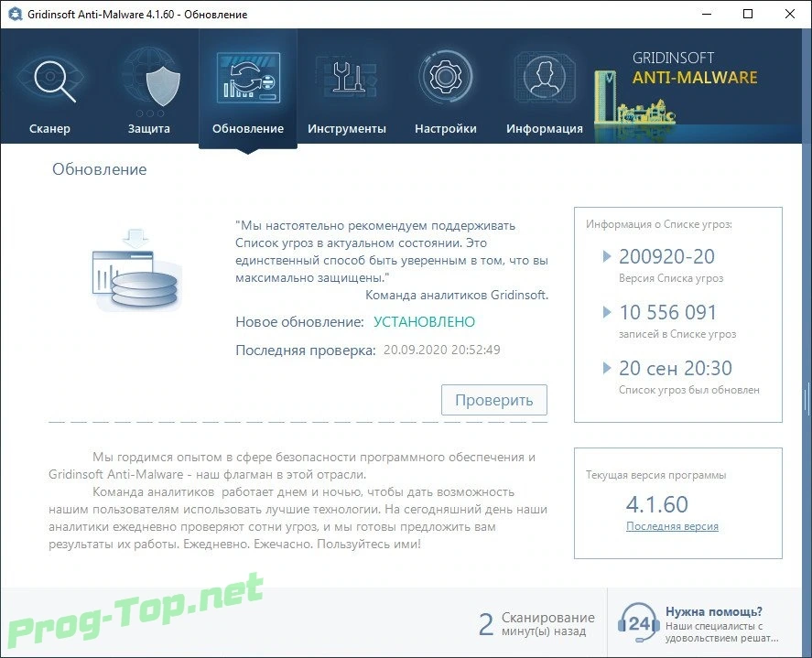This screenshot has width=812, height=658.
Task: Click the Текущая версия программы label
Action: 656,475
